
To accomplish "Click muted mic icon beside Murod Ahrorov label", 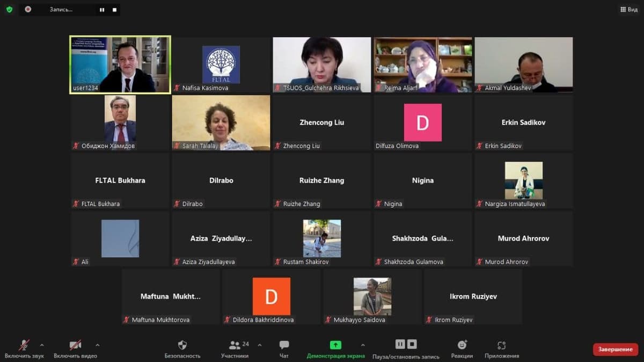I will pos(480,262).
